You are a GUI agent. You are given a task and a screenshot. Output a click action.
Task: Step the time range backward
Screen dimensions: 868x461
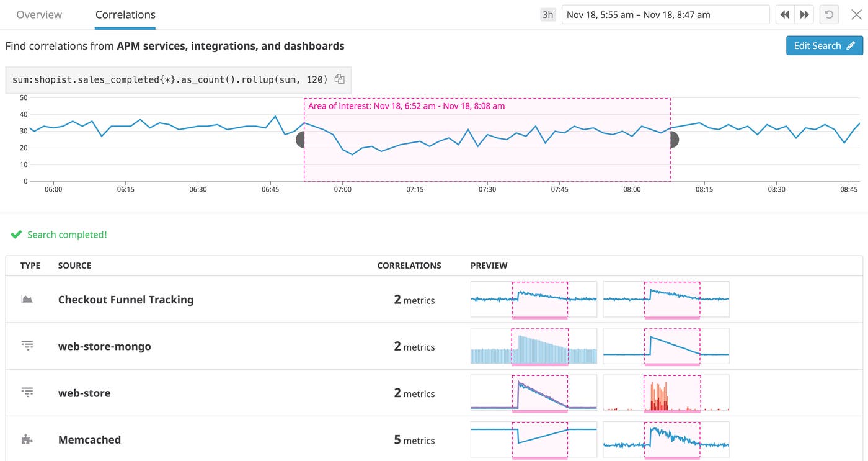[x=785, y=14]
